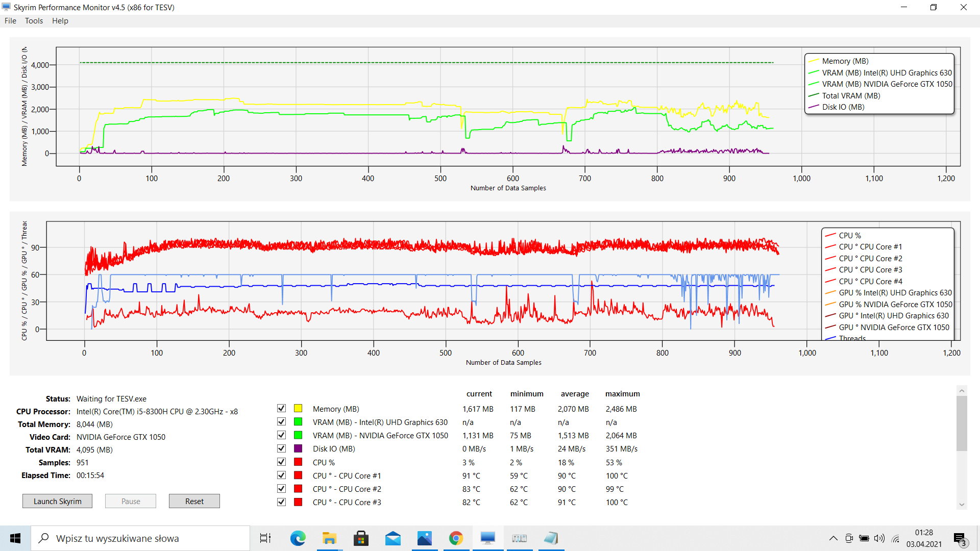Open the taskbar clock and date
Screen dimensions: 980x551
[x=924, y=538]
